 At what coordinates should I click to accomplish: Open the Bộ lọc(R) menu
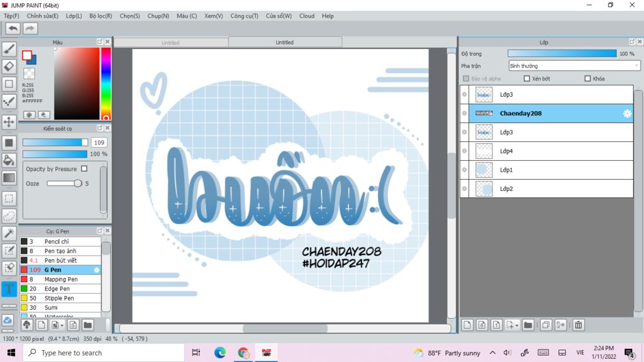tap(101, 16)
